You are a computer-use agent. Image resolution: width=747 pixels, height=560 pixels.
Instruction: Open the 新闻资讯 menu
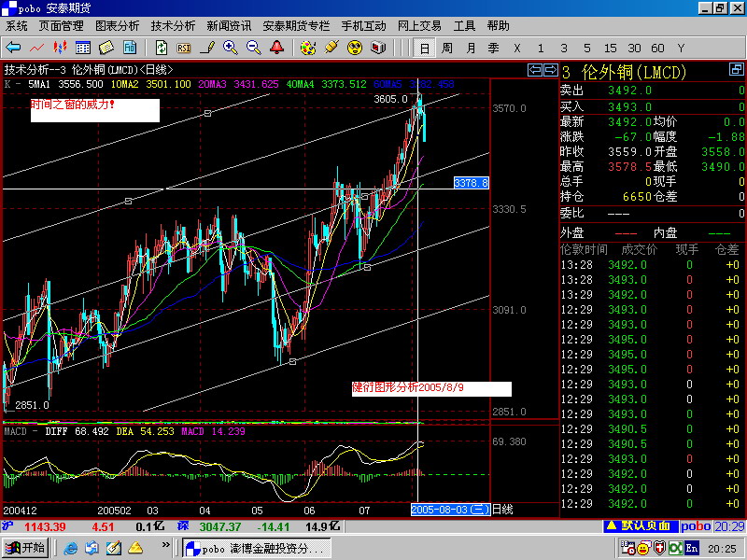coord(229,26)
